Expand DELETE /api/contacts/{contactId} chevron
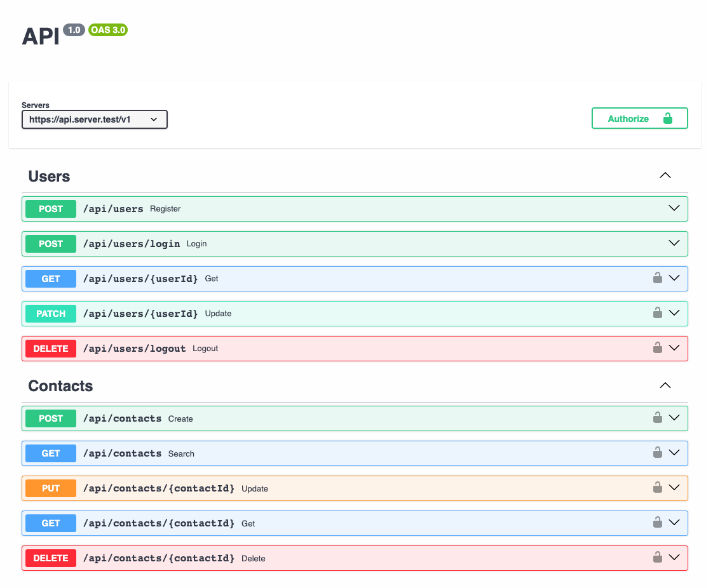This screenshot has height=588, width=706. tap(674, 558)
